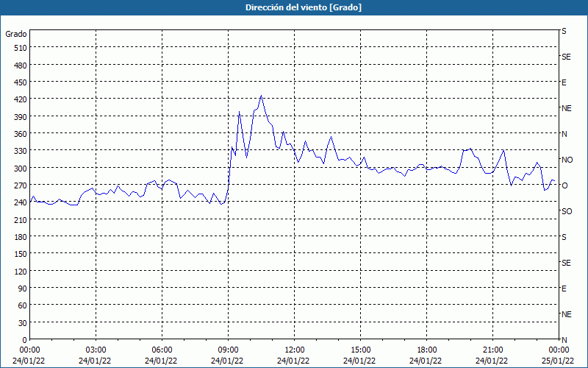Click the blue line's highest peak near 420
The height and width of the screenshot is (368, 588).
coord(261,96)
